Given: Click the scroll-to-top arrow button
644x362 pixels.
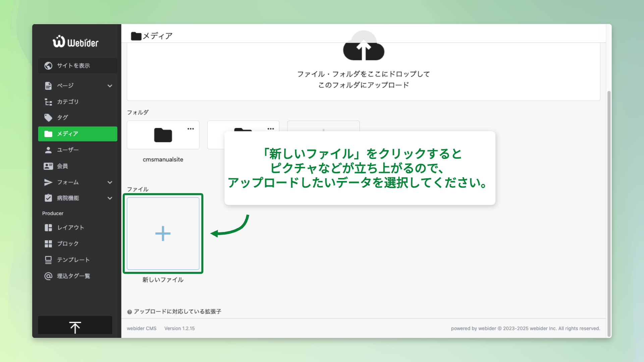Looking at the screenshot, I should pyautogui.click(x=75, y=327).
